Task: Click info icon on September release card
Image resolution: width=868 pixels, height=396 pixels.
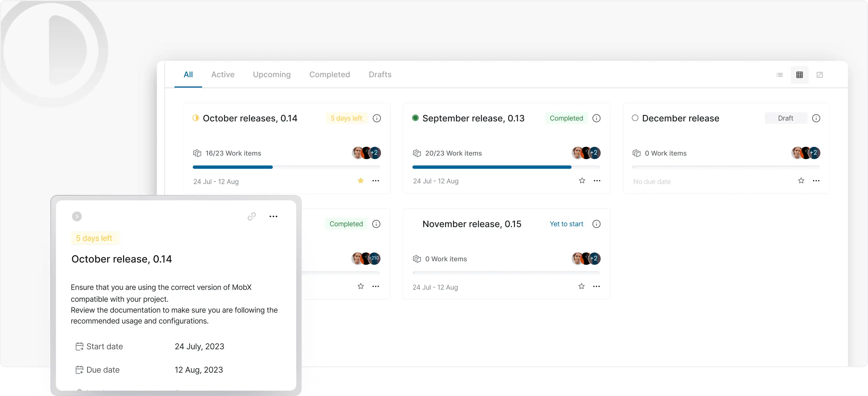Action: pos(596,118)
